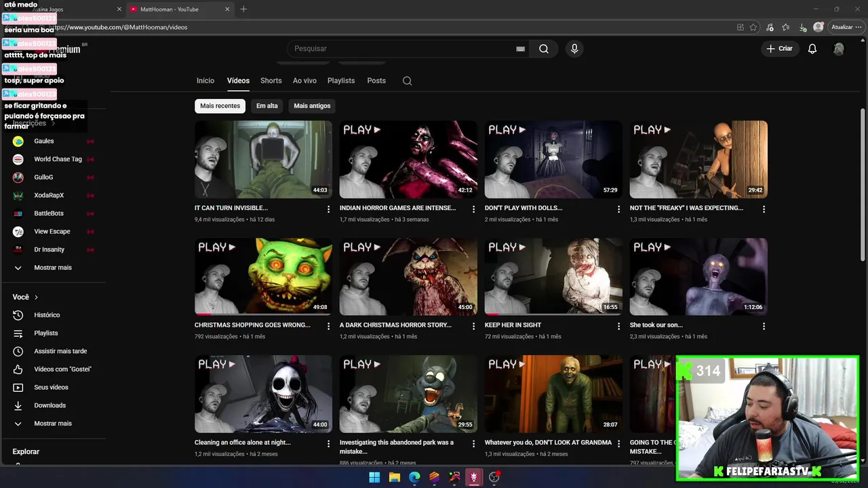
Task: Click the Criar button
Action: (x=780, y=49)
